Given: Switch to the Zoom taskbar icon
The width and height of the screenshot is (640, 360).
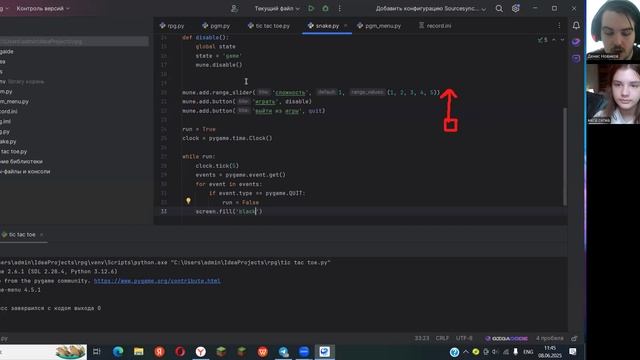Looking at the screenshot, I should click(304, 351).
